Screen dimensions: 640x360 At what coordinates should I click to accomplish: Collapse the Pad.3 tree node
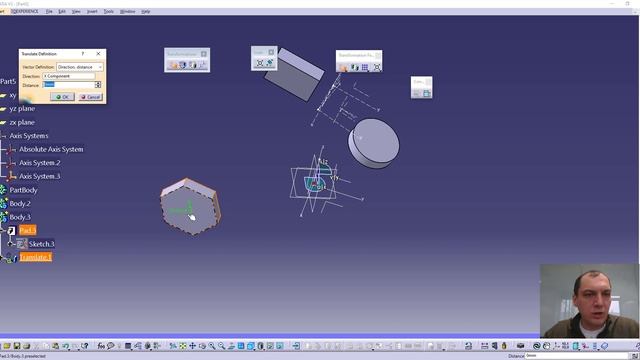point(2,231)
